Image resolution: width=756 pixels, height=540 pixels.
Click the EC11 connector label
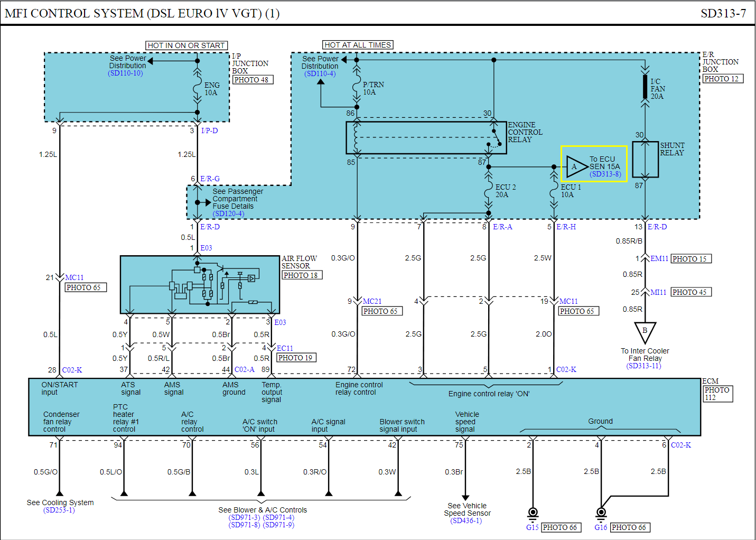coord(285,348)
